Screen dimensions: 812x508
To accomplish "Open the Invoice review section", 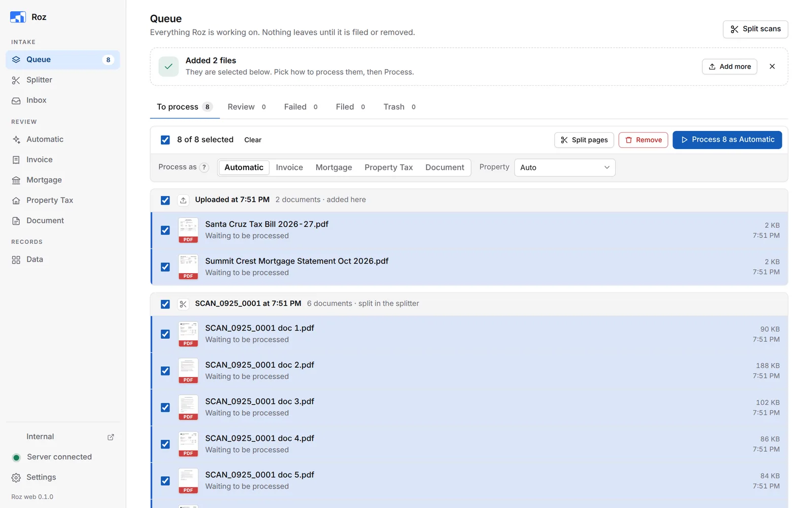I will pos(62,160).
